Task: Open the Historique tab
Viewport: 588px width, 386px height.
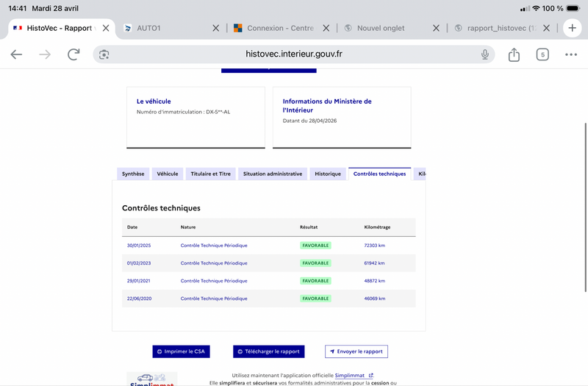Action: pos(328,174)
